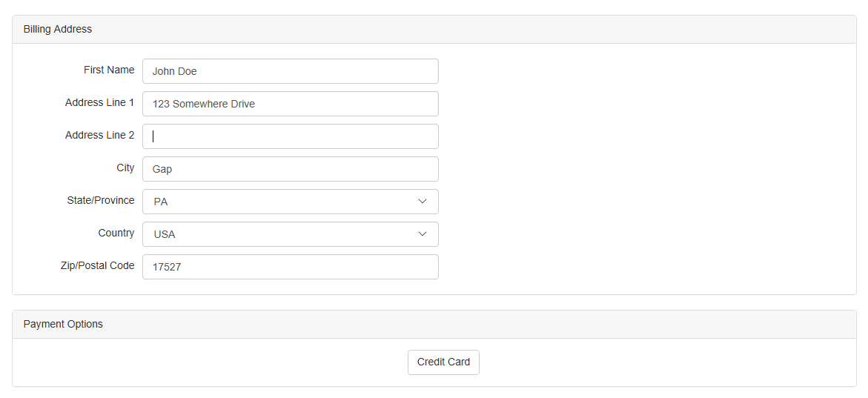Click the Zip/Postal Code label
This screenshot has width=868, height=398.
pyautogui.click(x=98, y=265)
